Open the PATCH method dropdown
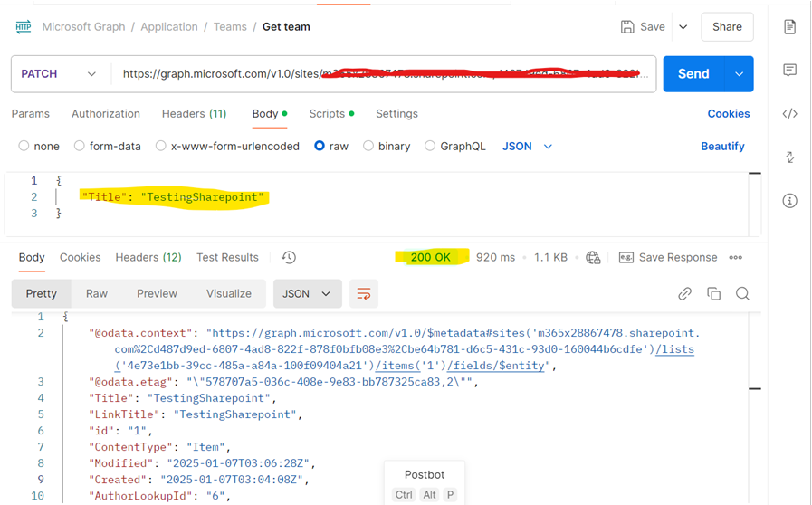Viewport: 812px width, 505px height. coord(59,74)
